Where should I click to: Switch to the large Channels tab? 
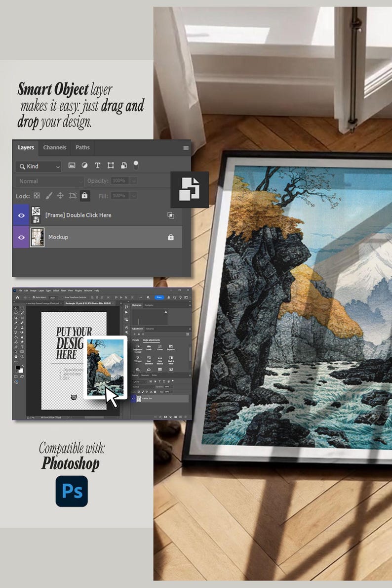(x=55, y=147)
